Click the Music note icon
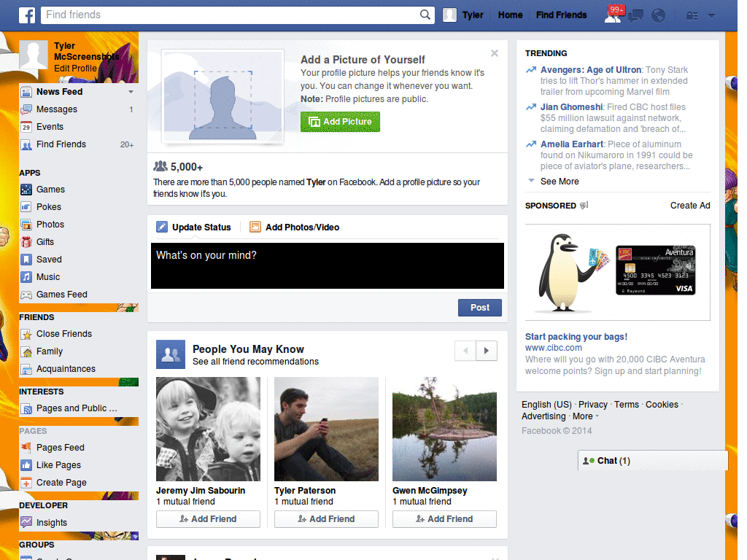Screen dimensions: 747x560 tap(26, 277)
